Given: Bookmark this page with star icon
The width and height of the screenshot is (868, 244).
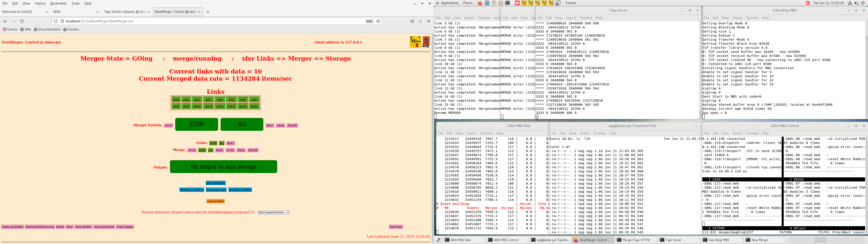Looking at the screenshot, I should [x=378, y=21].
